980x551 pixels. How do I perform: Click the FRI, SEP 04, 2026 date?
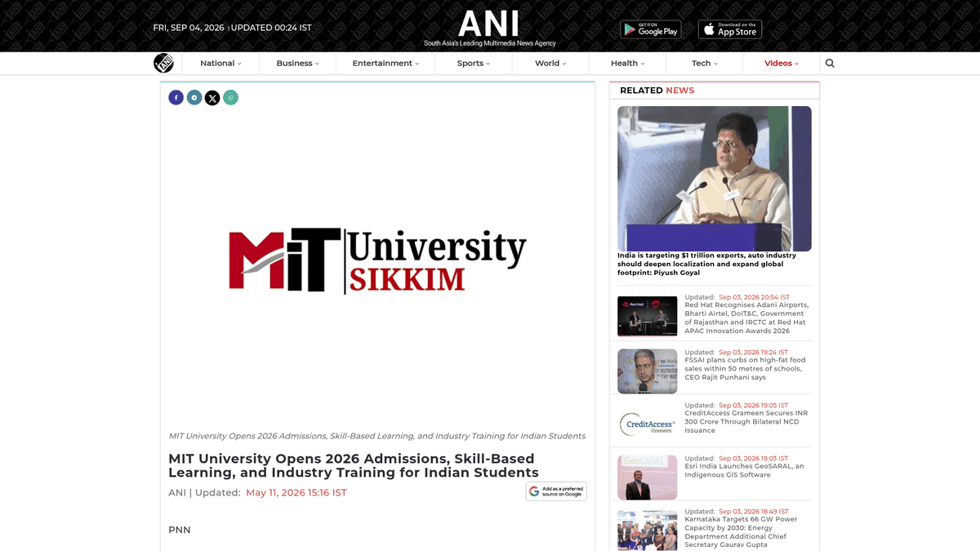189,28
